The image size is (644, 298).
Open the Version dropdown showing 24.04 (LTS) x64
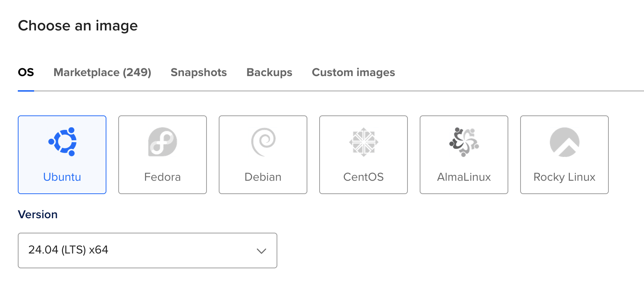tap(147, 250)
